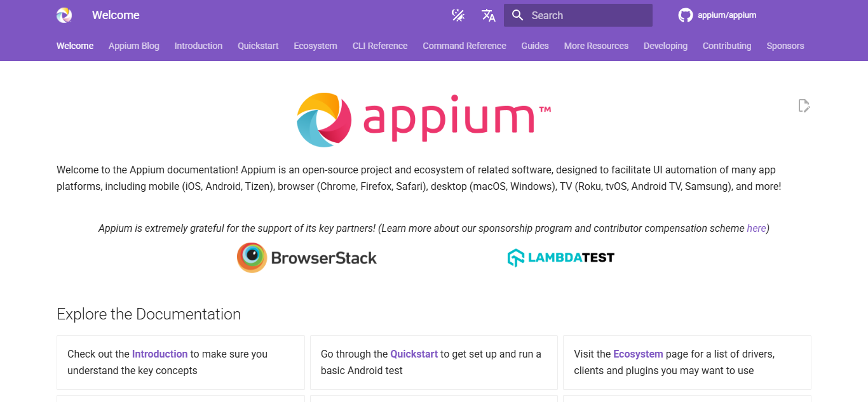Open the Developing menu item
This screenshot has height=402, width=868.
pos(665,45)
